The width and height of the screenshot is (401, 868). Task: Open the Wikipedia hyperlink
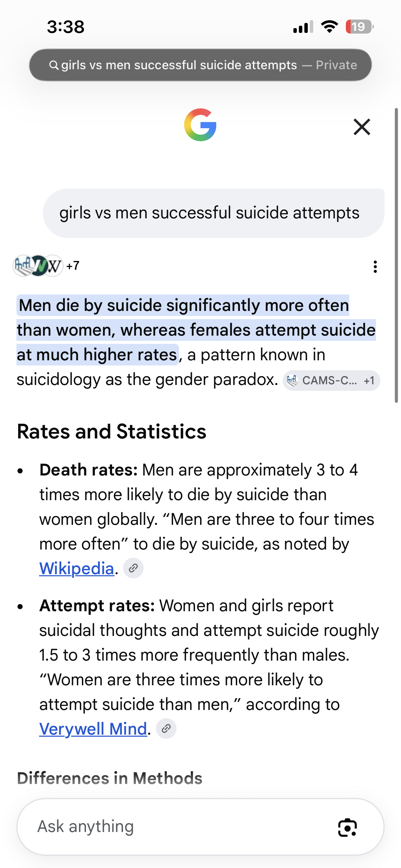(x=76, y=568)
